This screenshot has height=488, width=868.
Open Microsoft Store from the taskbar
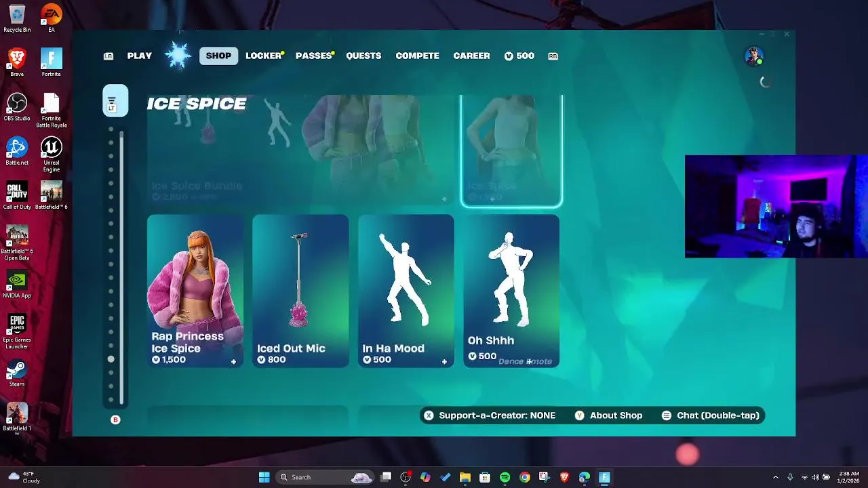tap(485, 477)
